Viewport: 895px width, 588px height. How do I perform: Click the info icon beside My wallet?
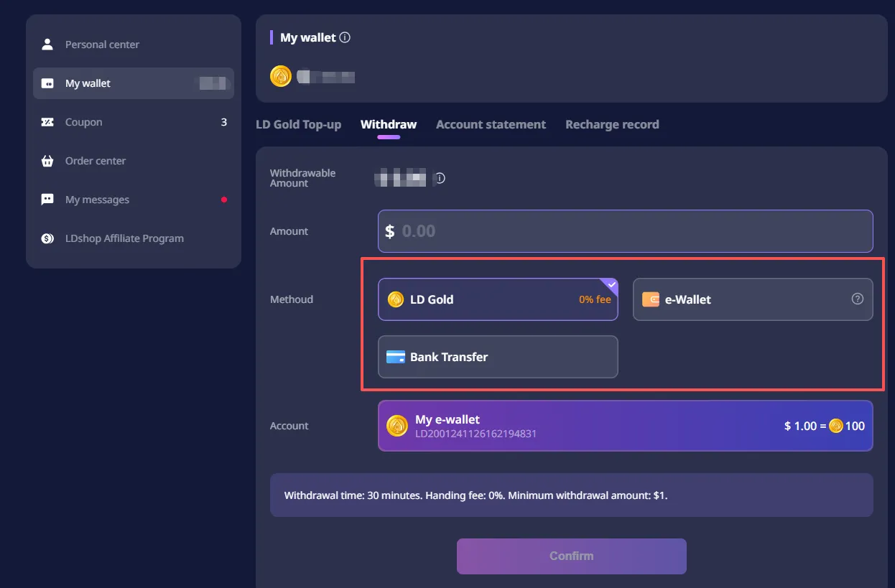tap(345, 37)
